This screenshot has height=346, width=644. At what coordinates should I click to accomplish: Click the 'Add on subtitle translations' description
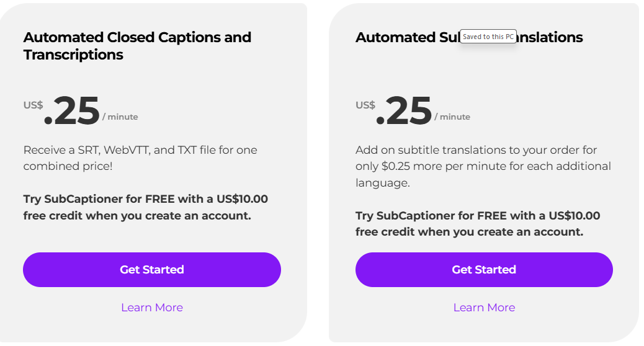(x=476, y=150)
